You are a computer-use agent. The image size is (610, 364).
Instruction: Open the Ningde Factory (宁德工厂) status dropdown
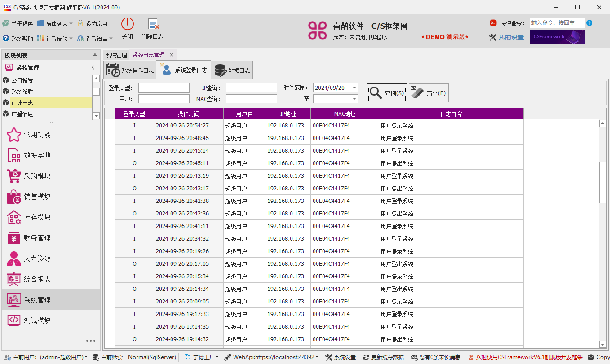pos(201,357)
